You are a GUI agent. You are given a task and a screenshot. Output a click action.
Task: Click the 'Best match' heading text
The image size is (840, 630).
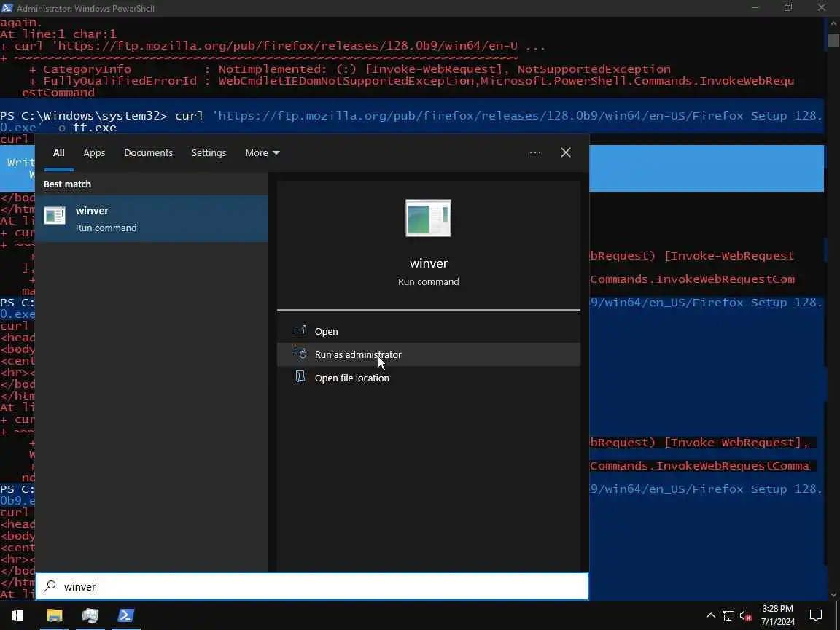(68, 184)
